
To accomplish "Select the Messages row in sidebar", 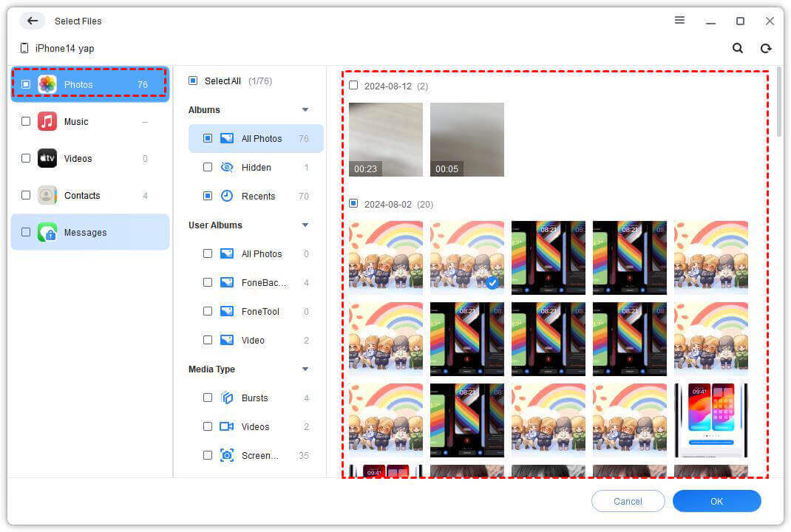I will [89, 232].
